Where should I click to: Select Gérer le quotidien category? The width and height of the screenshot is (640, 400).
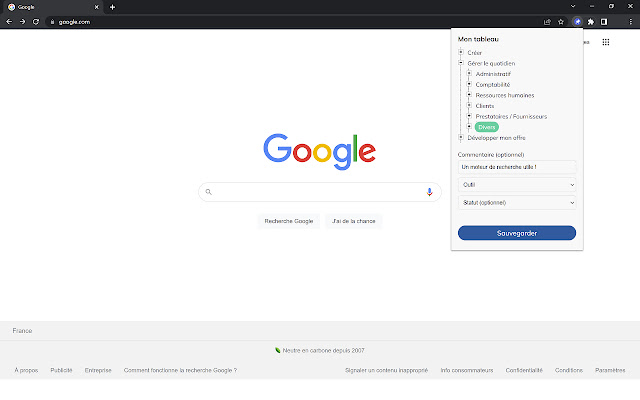(x=491, y=63)
